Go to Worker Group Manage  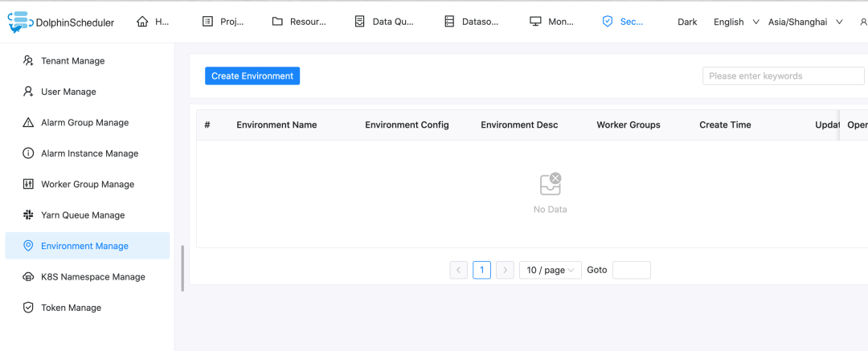pos(88,184)
